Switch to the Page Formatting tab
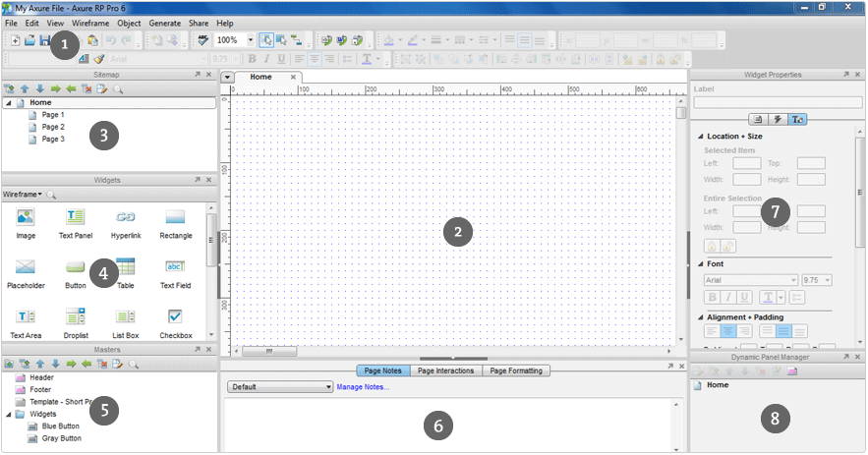868x455 pixels. (516, 370)
